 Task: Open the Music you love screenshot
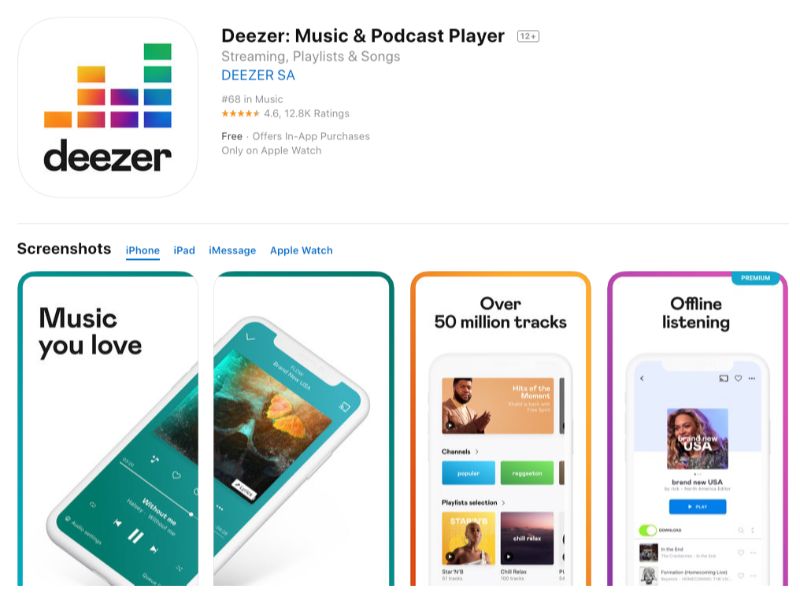coord(108,429)
